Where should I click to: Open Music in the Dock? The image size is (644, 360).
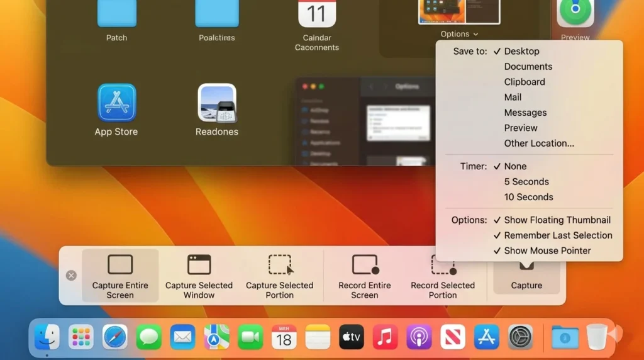tap(386, 337)
